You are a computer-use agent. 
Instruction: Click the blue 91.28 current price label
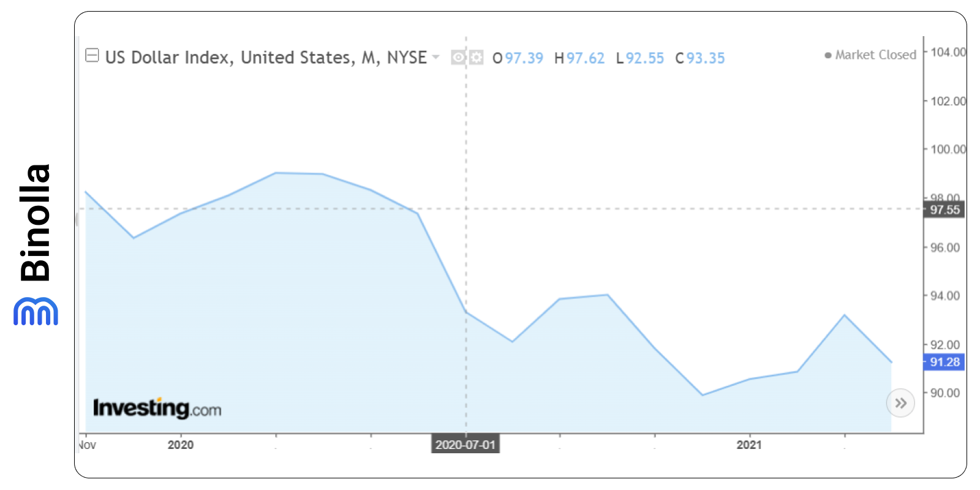944,362
